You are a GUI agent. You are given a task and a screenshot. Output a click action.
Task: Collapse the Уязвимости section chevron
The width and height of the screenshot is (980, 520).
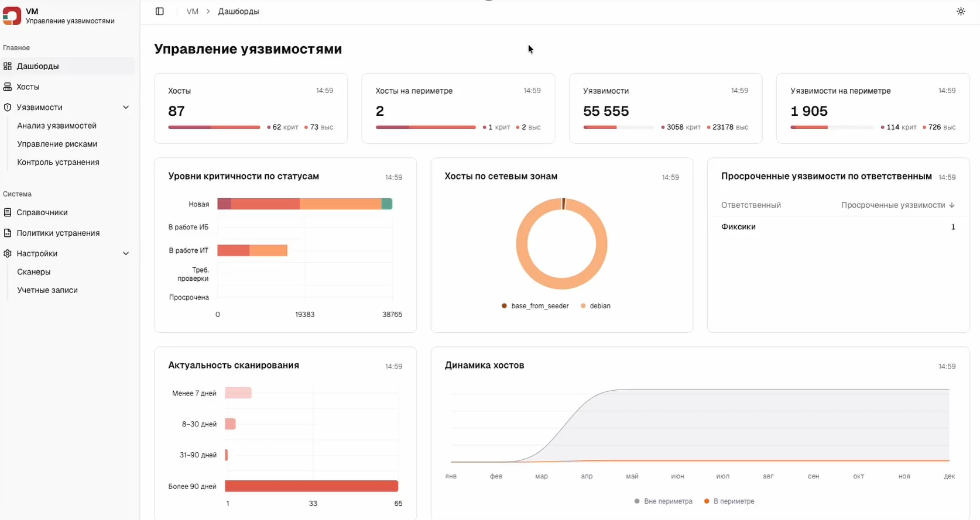coord(126,107)
